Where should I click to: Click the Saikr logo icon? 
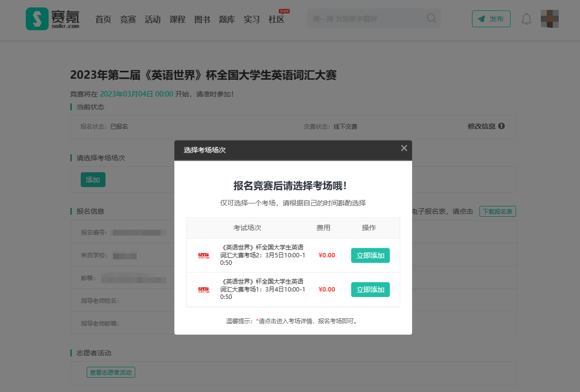tap(37, 19)
